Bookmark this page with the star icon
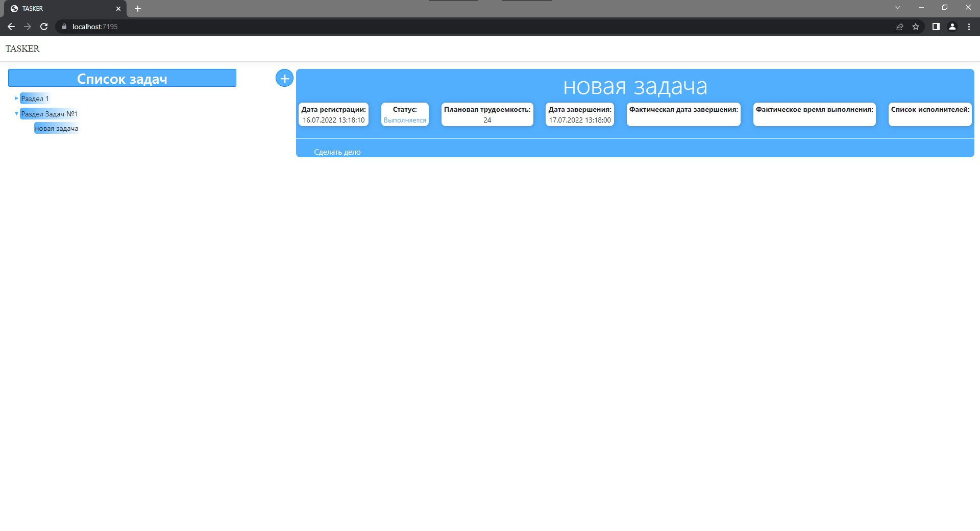The height and width of the screenshot is (531, 980). point(916,27)
